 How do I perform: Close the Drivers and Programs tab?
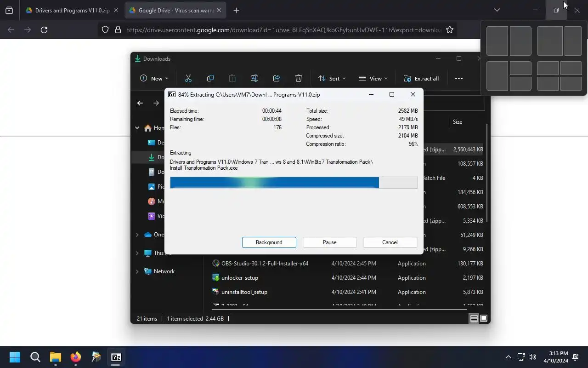(x=116, y=10)
